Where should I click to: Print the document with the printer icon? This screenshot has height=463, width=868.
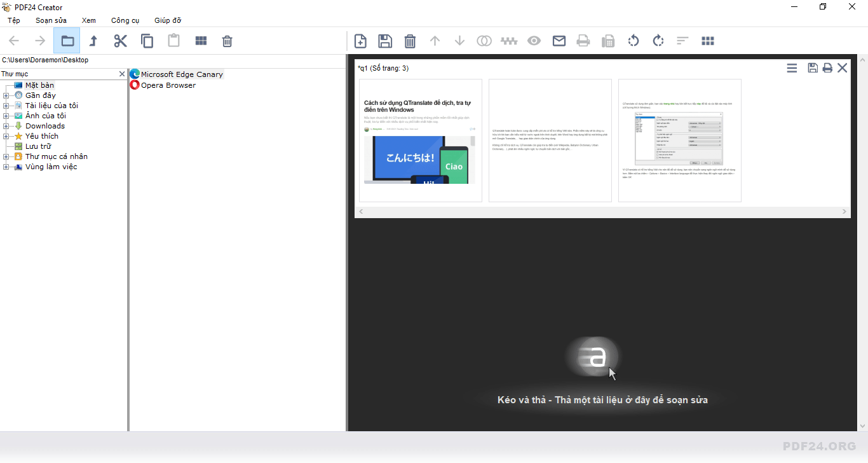[583, 41]
